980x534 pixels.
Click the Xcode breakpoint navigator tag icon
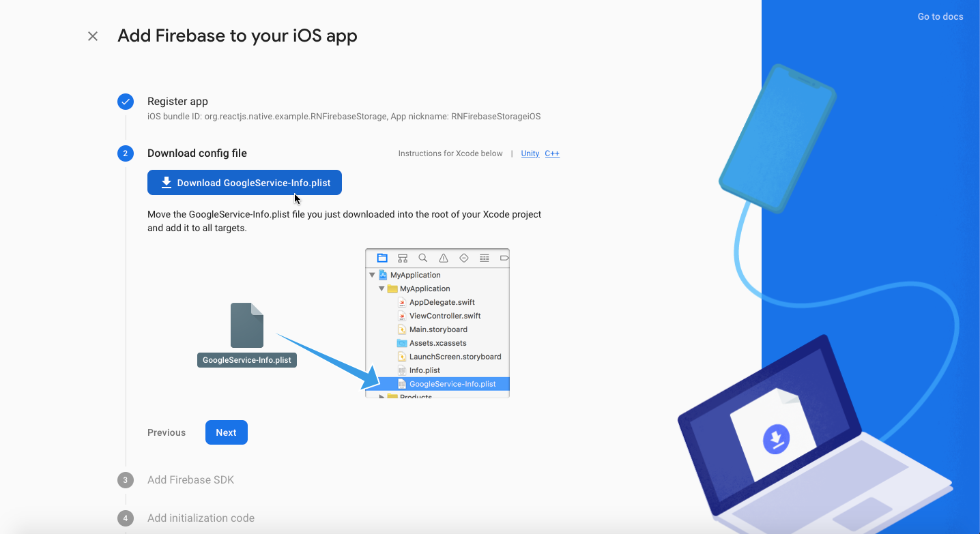504,258
